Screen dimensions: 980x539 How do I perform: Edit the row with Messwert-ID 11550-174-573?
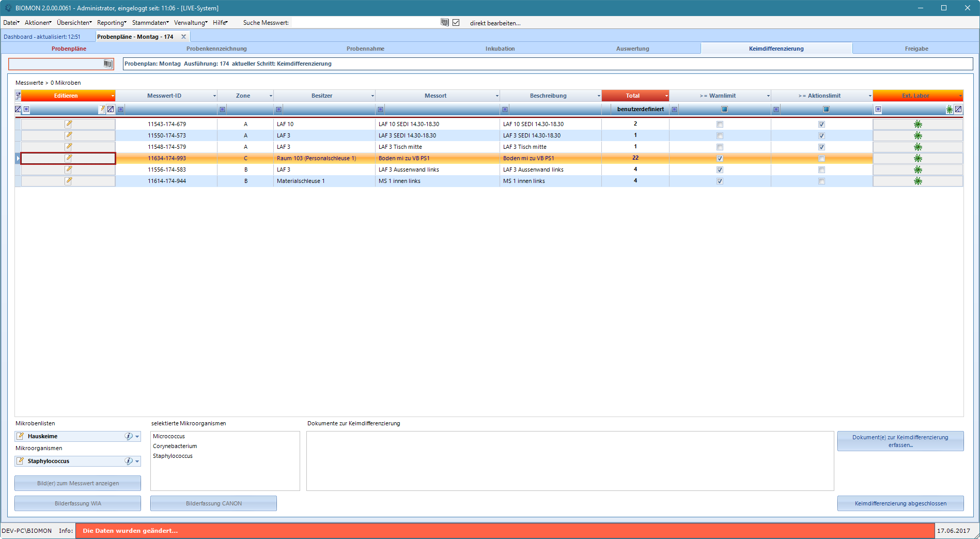[x=68, y=135]
